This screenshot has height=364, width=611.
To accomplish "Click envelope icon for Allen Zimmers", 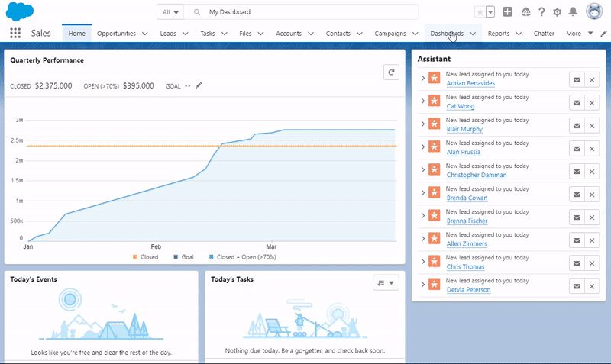I will click(x=577, y=240).
